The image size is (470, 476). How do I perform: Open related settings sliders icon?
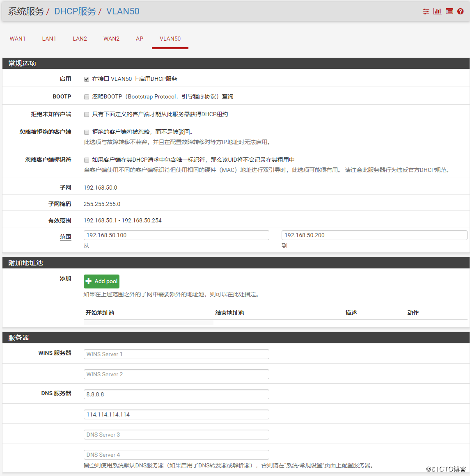tap(426, 11)
